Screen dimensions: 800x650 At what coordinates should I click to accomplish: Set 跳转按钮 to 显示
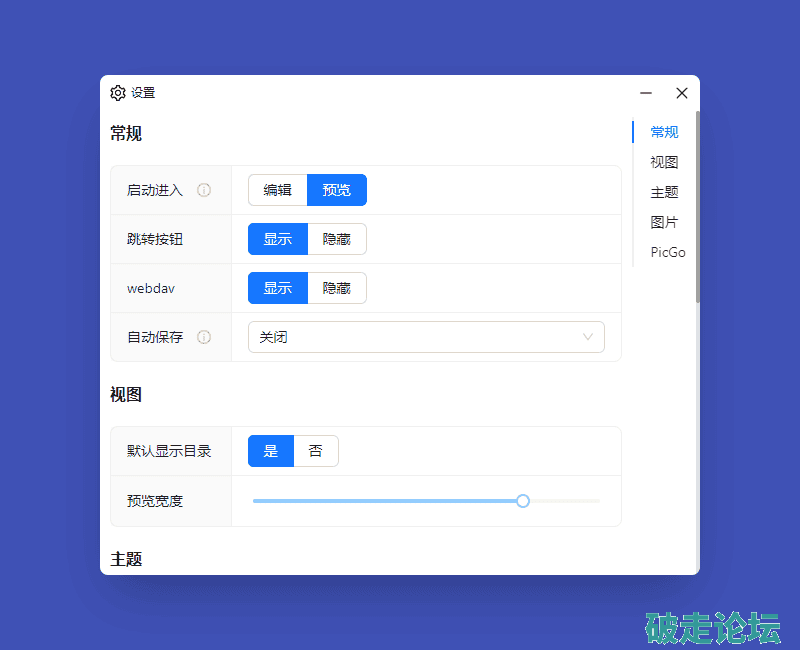(x=278, y=239)
